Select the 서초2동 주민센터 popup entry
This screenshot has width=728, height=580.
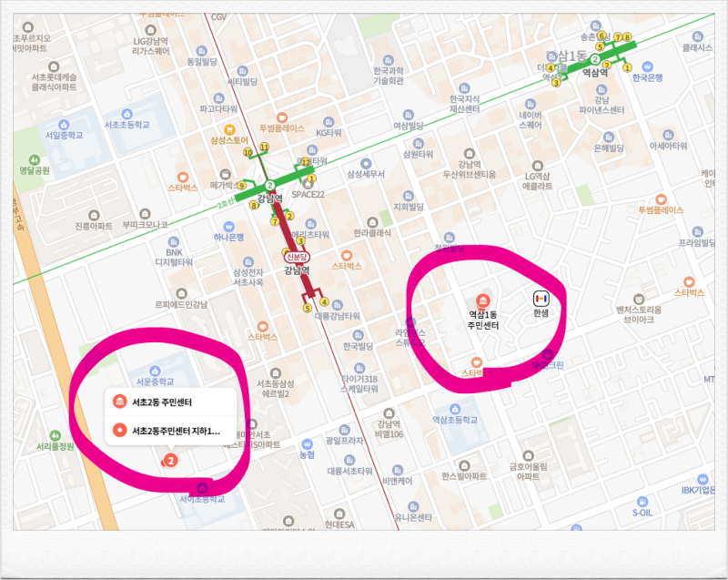pos(170,402)
